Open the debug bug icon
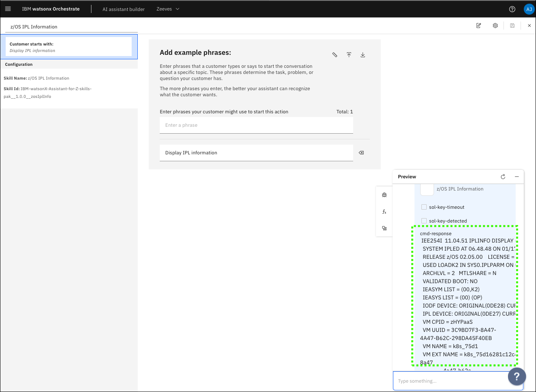The height and width of the screenshot is (392, 536). [384, 195]
